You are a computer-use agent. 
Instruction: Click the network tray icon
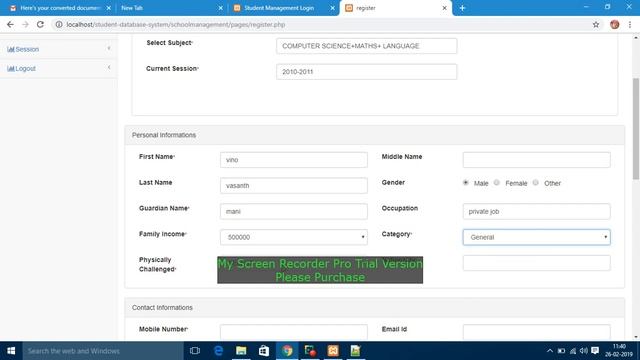point(573,351)
